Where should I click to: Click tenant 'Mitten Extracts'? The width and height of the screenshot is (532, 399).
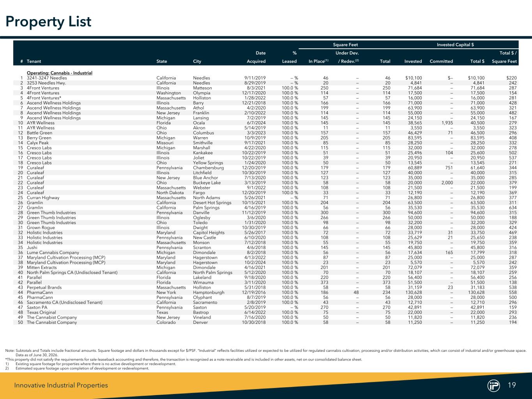click(42, 267)
